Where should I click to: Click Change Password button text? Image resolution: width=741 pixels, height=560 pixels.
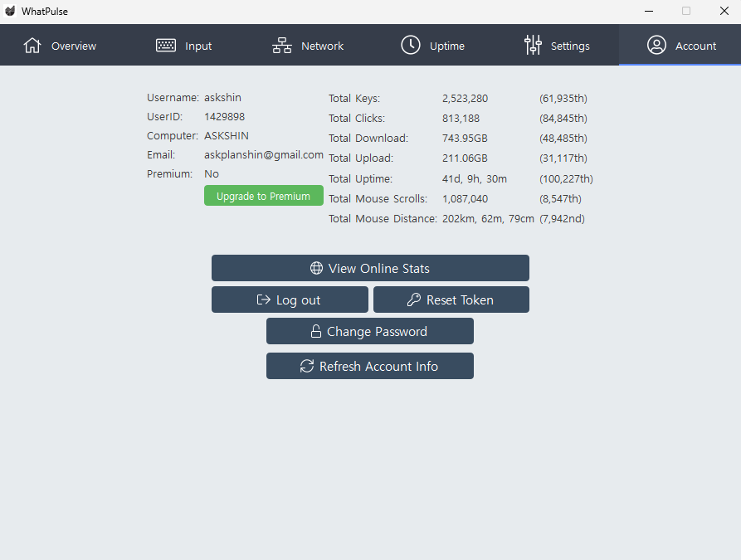(x=377, y=332)
